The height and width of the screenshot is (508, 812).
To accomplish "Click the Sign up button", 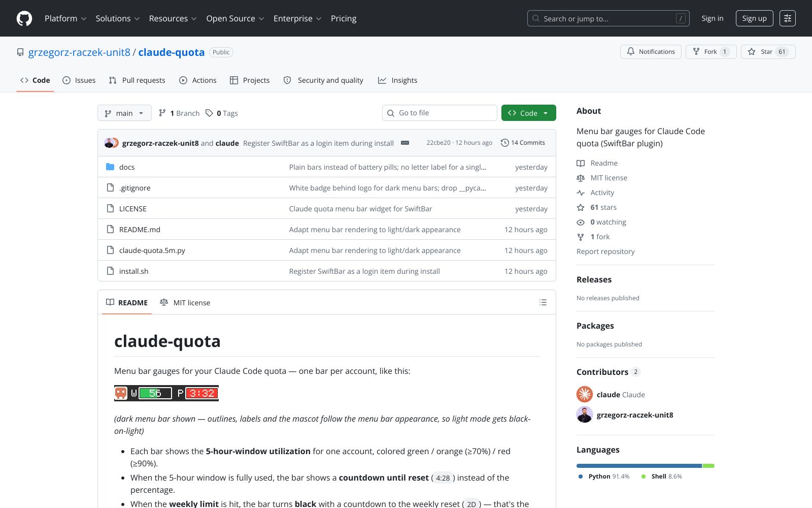I will [755, 18].
